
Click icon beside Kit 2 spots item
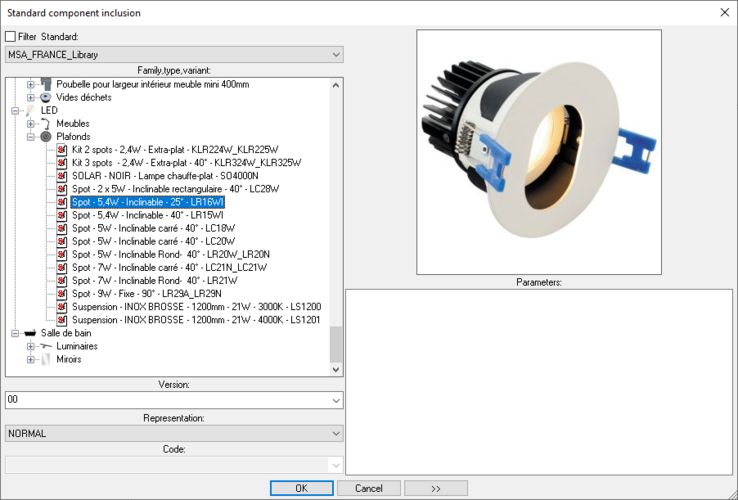pyautogui.click(x=62, y=149)
